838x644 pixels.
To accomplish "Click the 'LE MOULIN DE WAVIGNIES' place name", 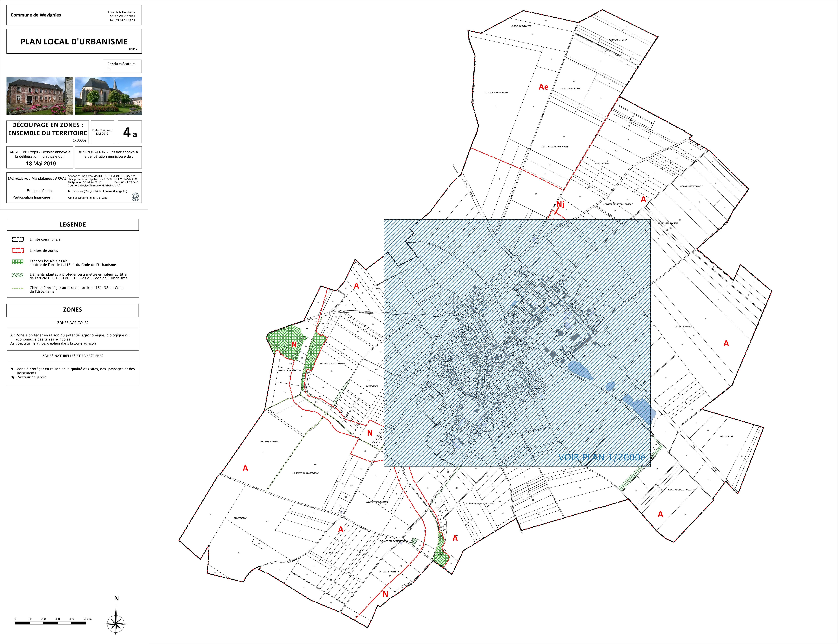I will pyautogui.click(x=555, y=147).
